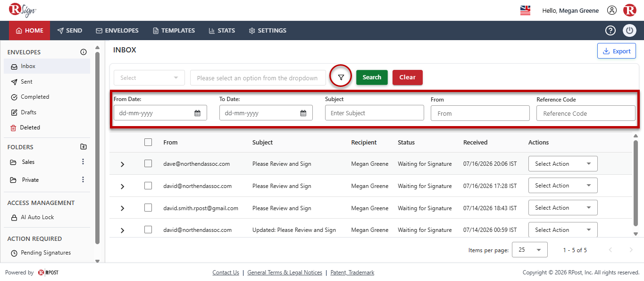Toggle the select-all header checkbox
The image size is (644, 281).
pyautogui.click(x=148, y=142)
